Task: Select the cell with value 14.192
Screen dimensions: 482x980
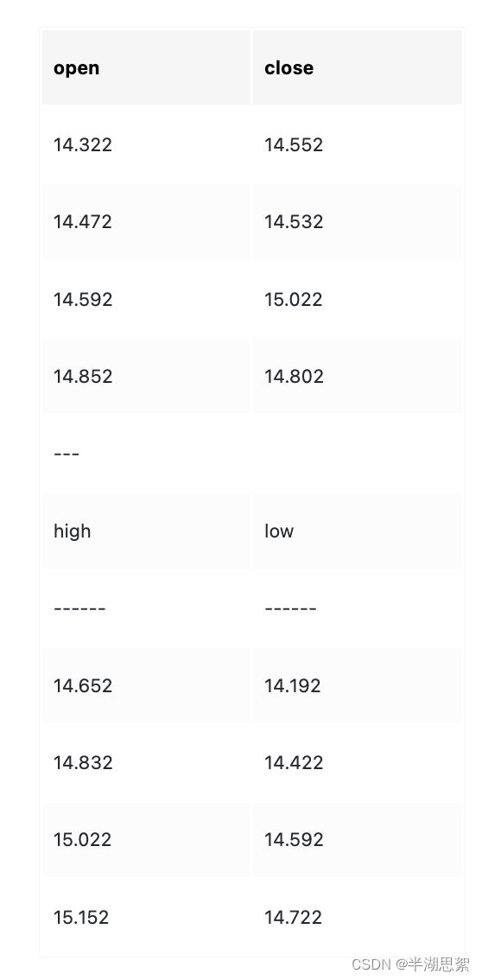Action: pos(358,685)
